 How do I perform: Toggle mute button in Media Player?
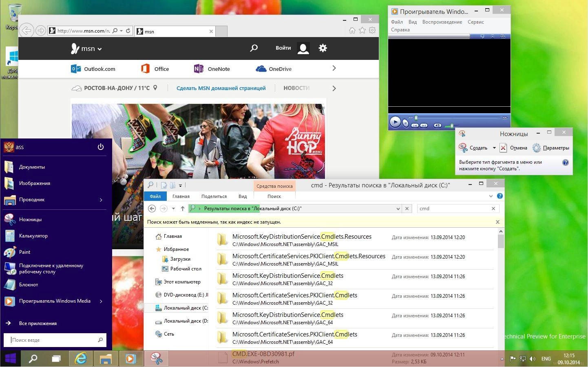[438, 125]
